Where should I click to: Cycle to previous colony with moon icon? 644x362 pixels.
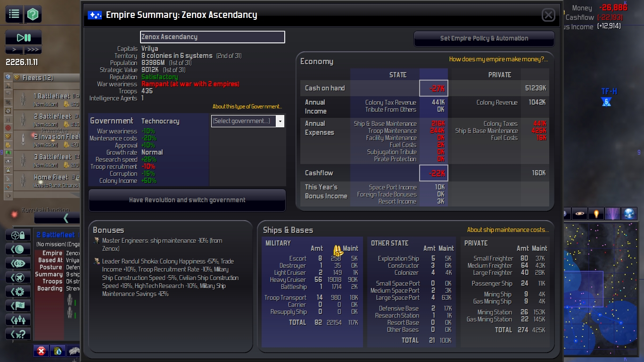18,249
